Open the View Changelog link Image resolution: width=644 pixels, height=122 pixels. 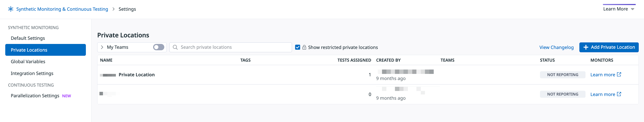coord(556,47)
